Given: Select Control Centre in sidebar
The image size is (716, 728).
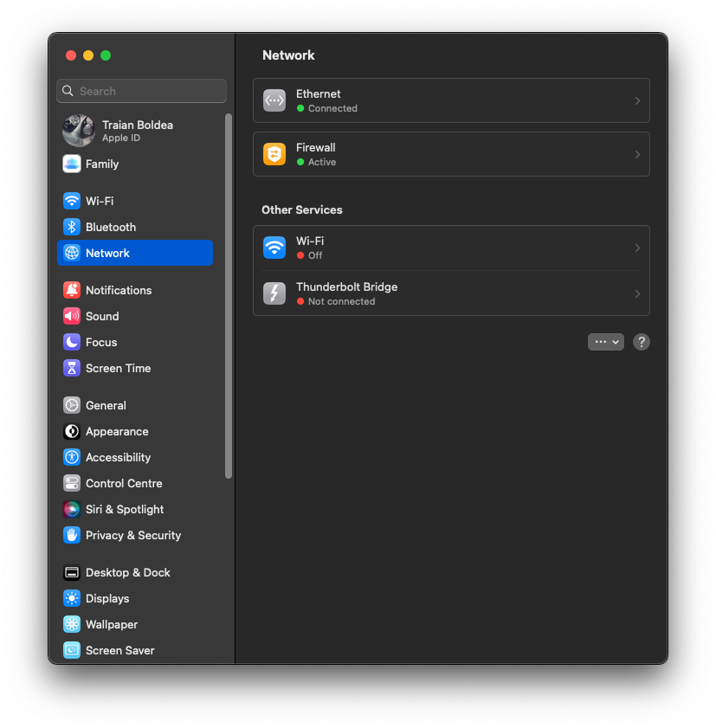Looking at the screenshot, I should 124,483.
